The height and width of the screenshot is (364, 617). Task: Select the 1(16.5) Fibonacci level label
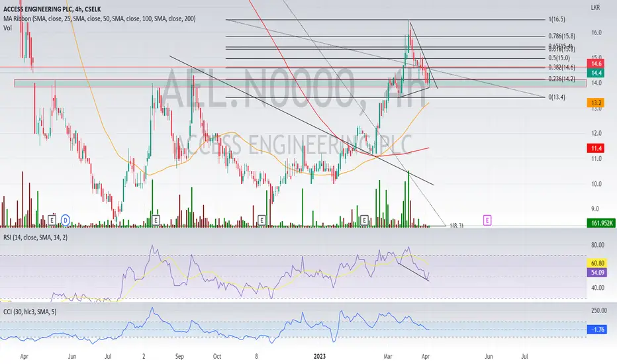[x=557, y=19]
